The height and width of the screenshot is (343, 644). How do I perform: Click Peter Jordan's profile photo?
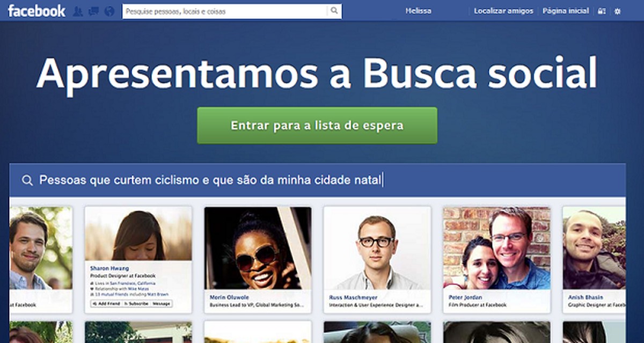496,249
